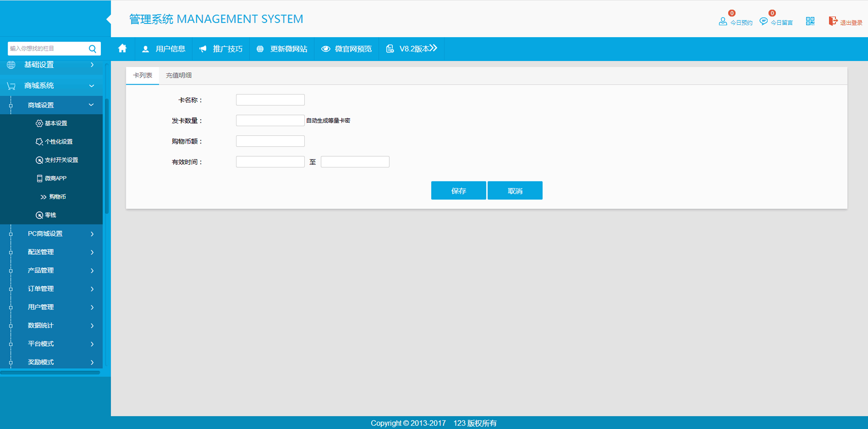This screenshot has width=868, height=429.
Task: Click the sidebar horizontal scrollbar
Action: click(50, 372)
